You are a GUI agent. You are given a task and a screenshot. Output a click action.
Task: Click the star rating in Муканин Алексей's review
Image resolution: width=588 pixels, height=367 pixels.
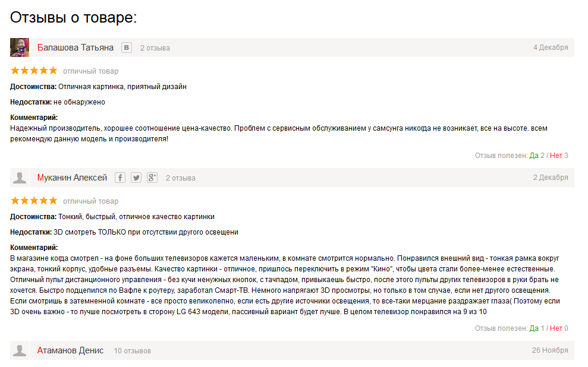[x=34, y=201]
